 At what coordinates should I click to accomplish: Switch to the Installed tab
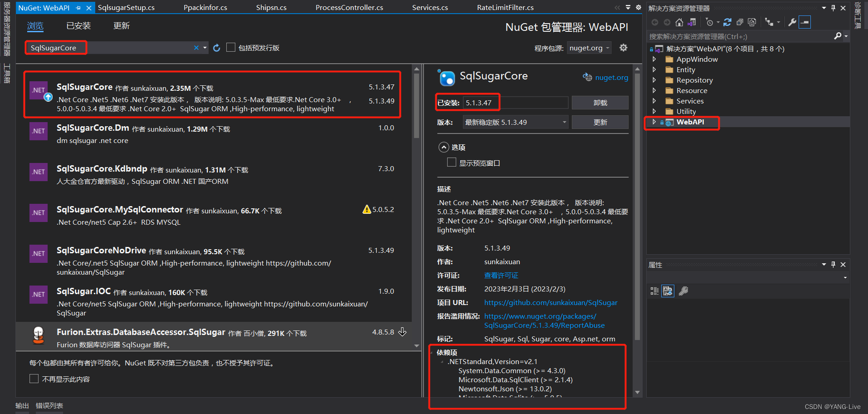click(x=78, y=26)
